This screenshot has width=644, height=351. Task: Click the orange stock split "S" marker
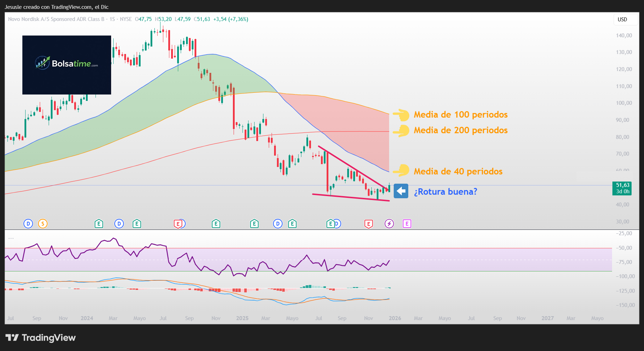[43, 224]
